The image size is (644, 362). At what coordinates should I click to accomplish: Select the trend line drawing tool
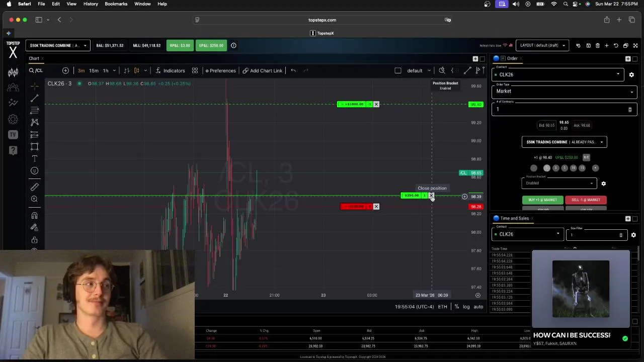point(34,98)
